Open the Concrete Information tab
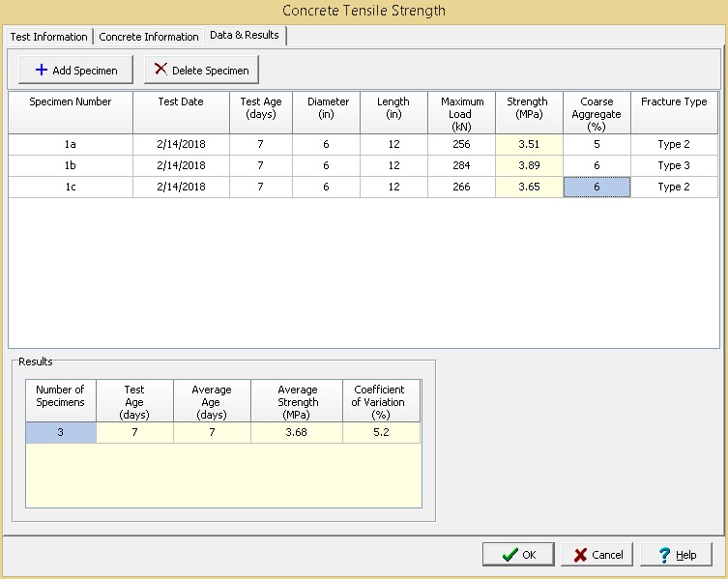This screenshot has width=728, height=579. pos(148,37)
